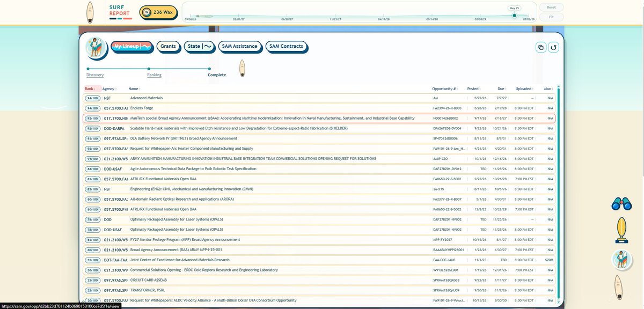
Task: Open the State tab
Action: (199, 47)
